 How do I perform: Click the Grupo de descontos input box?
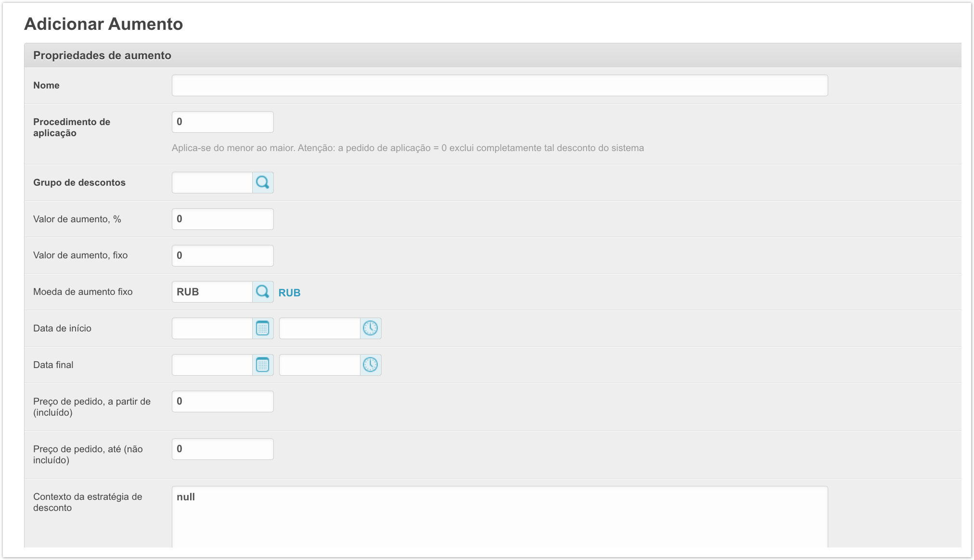pos(212,183)
